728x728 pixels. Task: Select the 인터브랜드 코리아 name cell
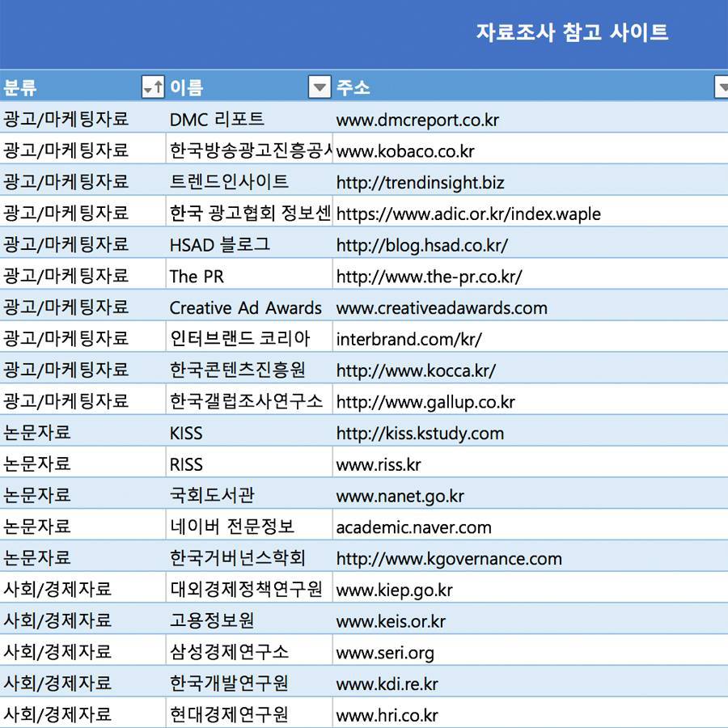pos(249,336)
